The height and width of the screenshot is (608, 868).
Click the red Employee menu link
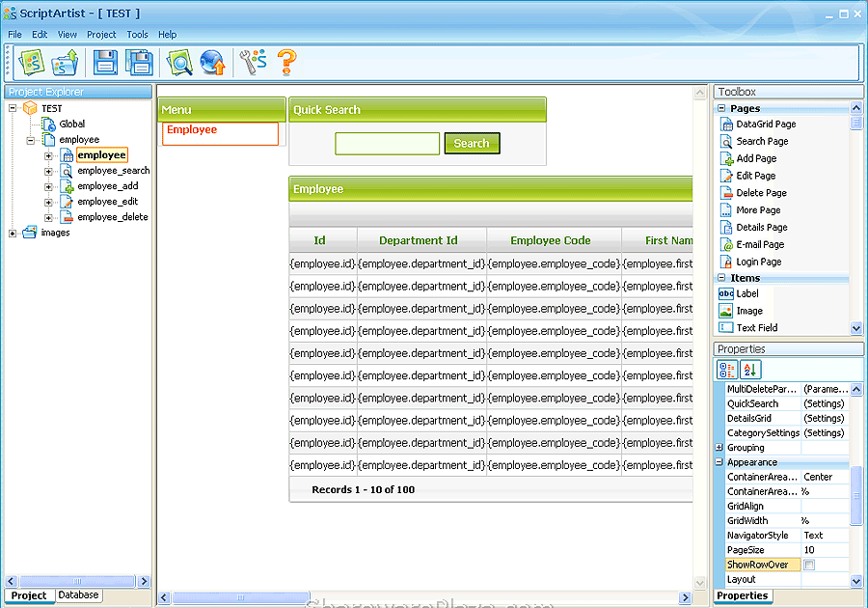192,129
